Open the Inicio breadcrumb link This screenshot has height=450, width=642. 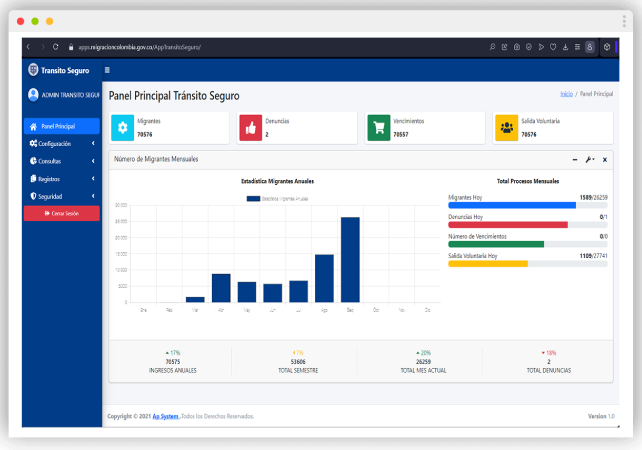click(x=567, y=94)
